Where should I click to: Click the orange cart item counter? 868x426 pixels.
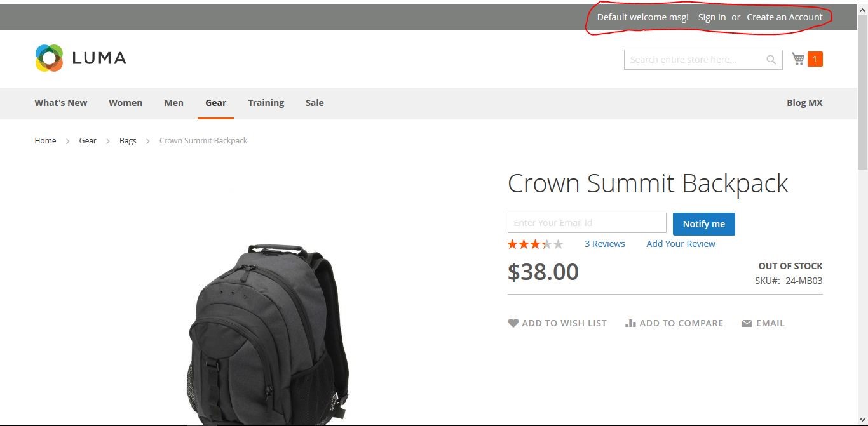815,59
